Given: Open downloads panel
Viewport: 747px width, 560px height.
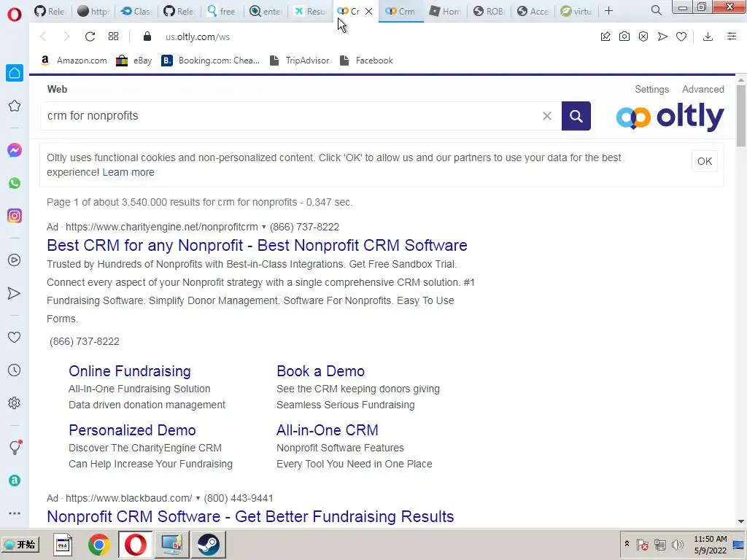Looking at the screenshot, I should click(x=708, y=36).
